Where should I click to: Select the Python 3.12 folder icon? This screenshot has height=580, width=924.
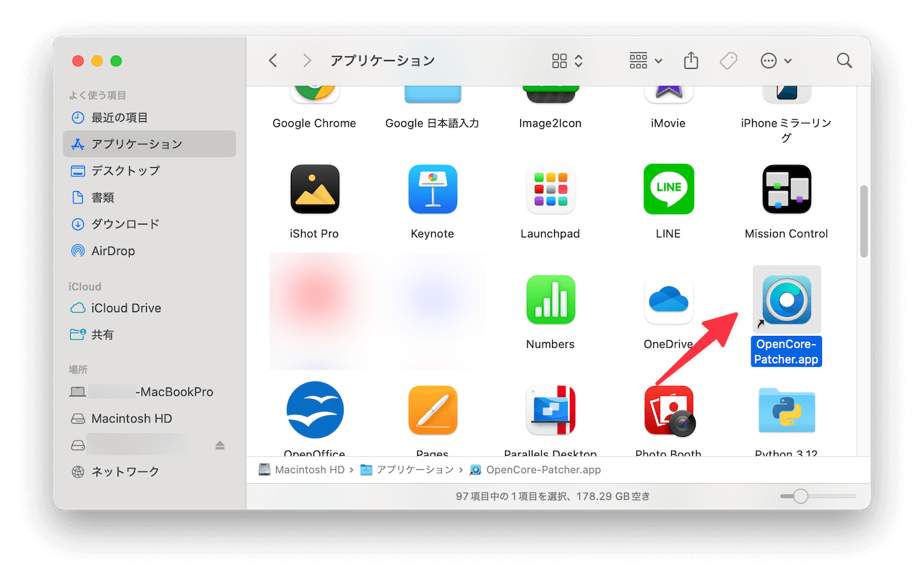pos(786,410)
